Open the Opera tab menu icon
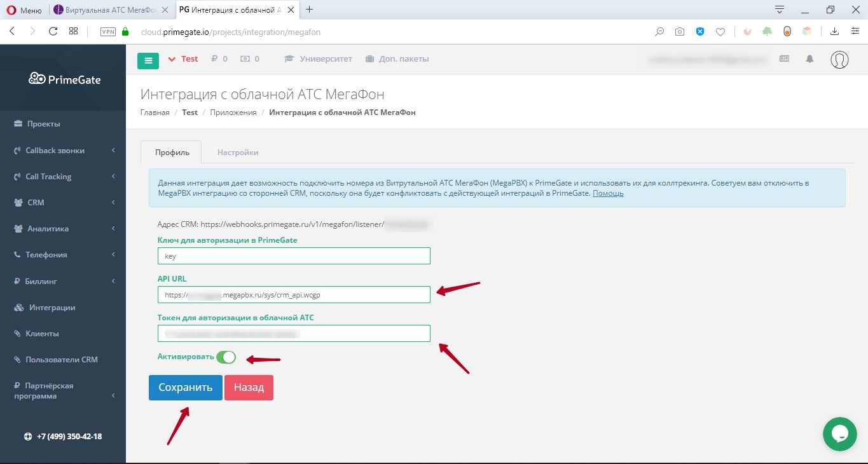This screenshot has width=868, height=464. [780, 10]
